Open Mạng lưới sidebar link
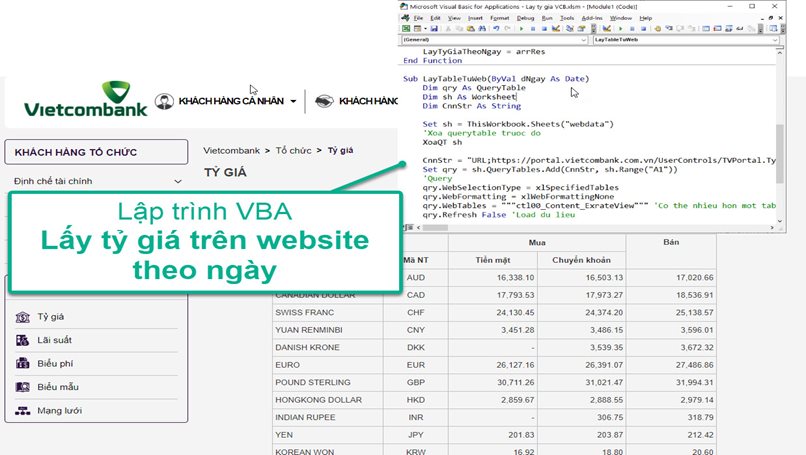 click(x=59, y=410)
